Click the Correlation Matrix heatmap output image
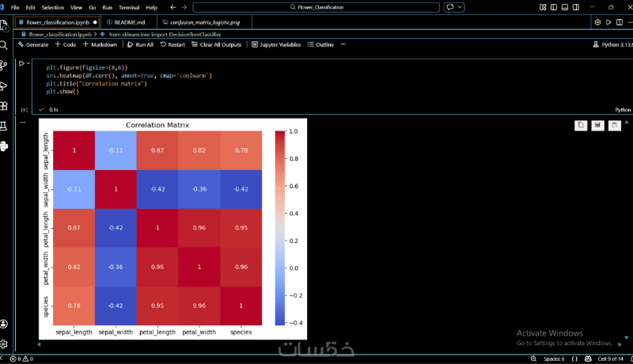 172,229
